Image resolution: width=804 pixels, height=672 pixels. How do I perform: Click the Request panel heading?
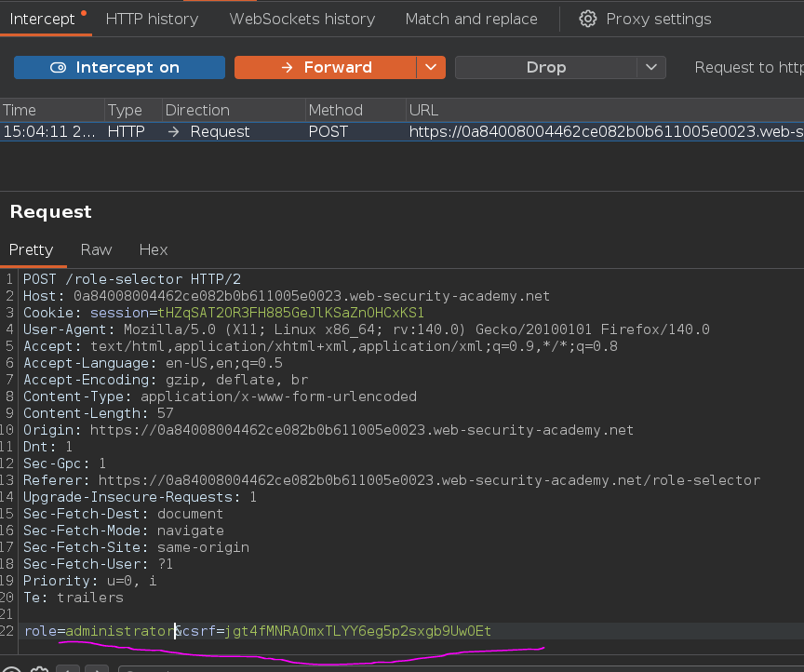(51, 212)
